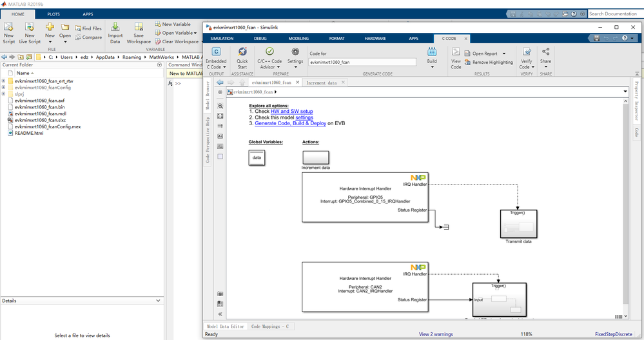Click the screenshot camera icon in Simulink palette
The image size is (644, 340).
click(220, 294)
